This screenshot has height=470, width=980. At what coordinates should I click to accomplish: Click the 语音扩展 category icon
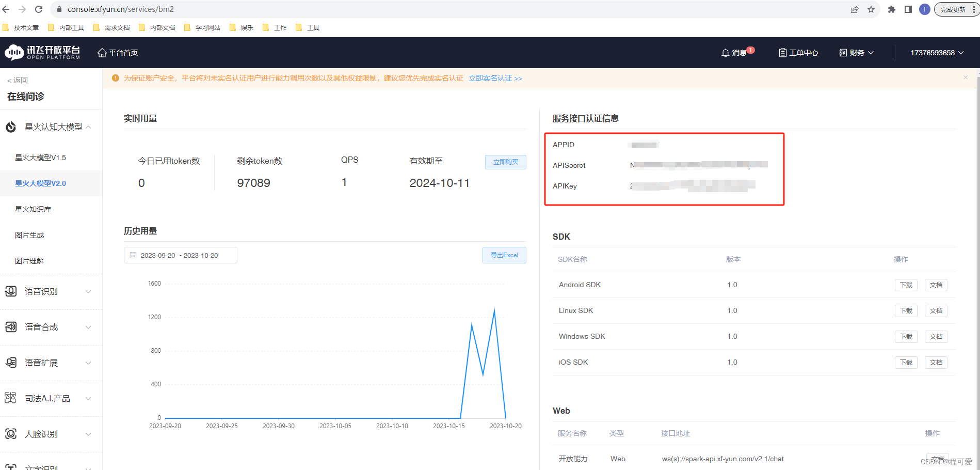[x=11, y=363]
